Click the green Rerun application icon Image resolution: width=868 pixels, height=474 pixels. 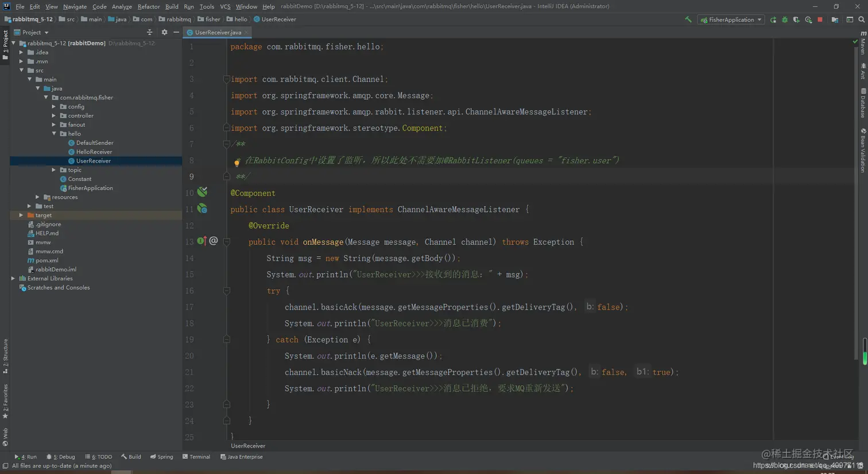773,20
